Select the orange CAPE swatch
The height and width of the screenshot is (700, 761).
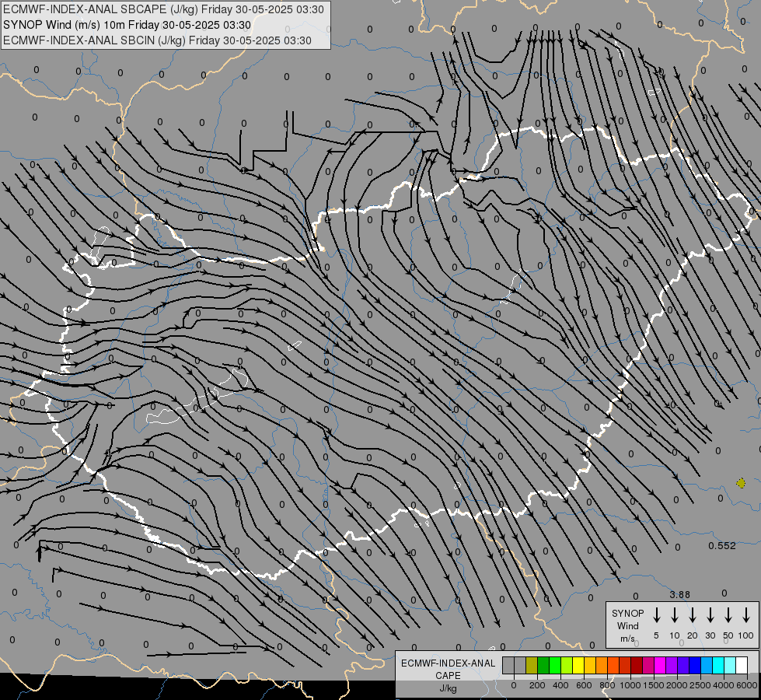tap(602, 665)
